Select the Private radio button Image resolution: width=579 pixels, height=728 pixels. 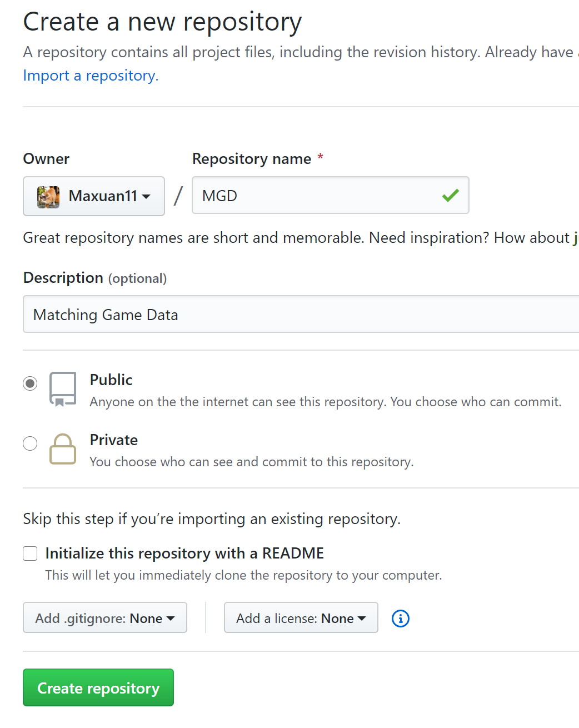(30, 443)
